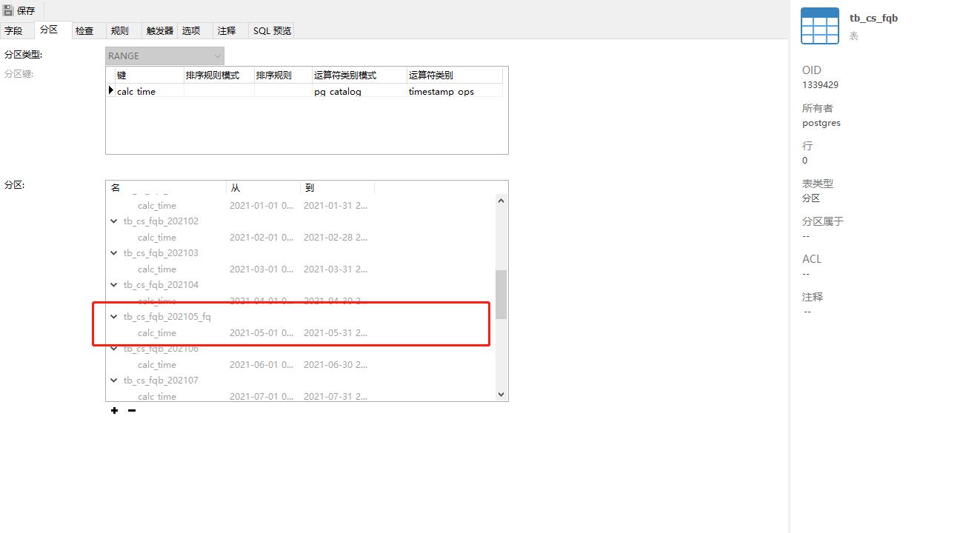Select the tb_cs_fqb_202102 partition name
Viewport: 980px width, 533px height.
click(x=161, y=221)
